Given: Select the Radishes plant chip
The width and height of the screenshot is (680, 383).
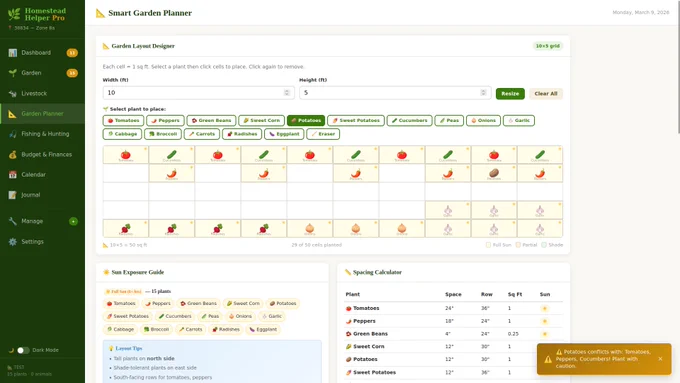Looking at the screenshot, I should click(x=242, y=134).
